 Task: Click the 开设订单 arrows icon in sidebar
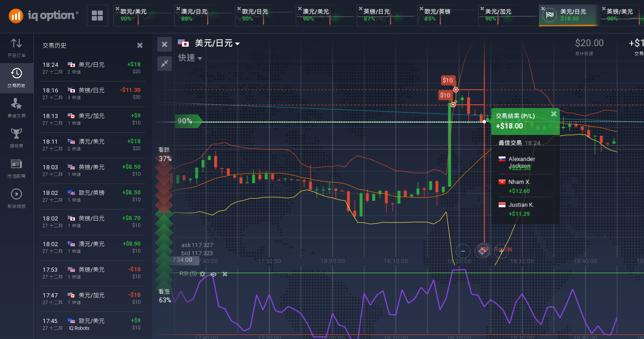point(16,43)
